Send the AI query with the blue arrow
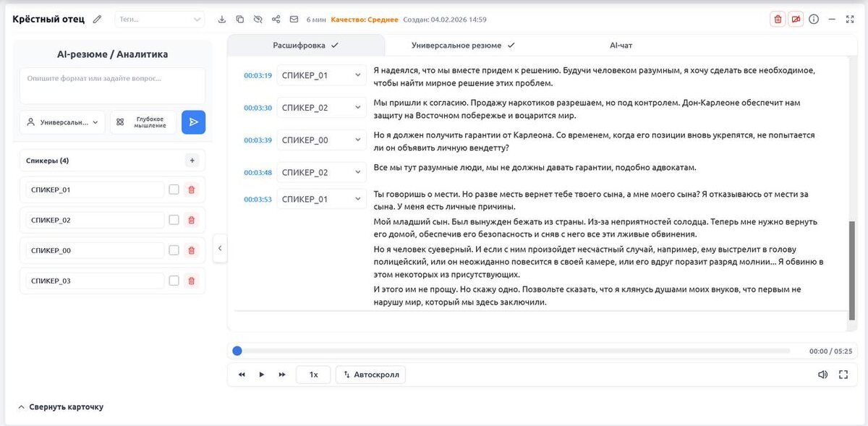The image size is (868, 426). (x=193, y=122)
